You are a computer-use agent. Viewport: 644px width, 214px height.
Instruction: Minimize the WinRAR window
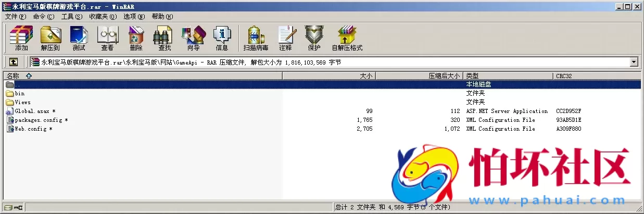coord(620,6)
